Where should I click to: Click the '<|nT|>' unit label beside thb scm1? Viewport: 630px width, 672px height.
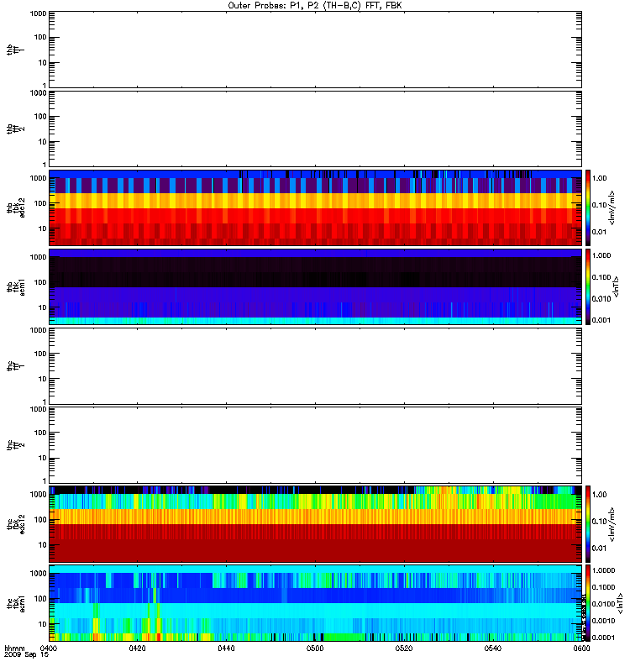tap(616, 287)
